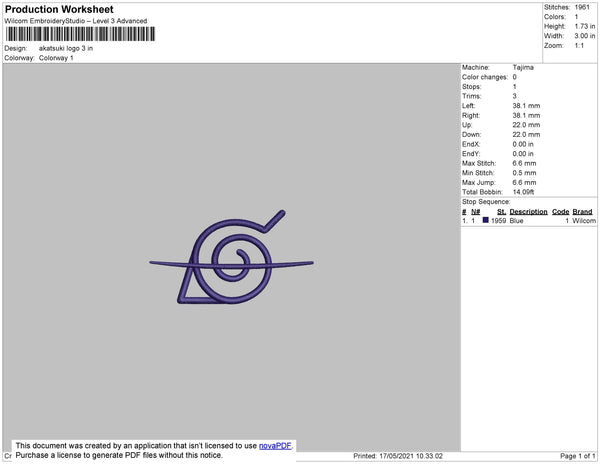Select 'Blue' description in stop sequence row

[x=516, y=221]
